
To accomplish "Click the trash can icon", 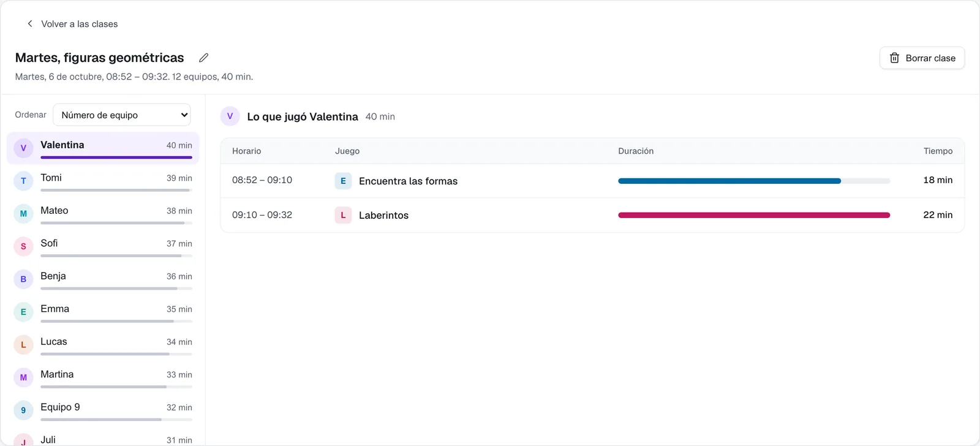I will click(x=894, y=58).
